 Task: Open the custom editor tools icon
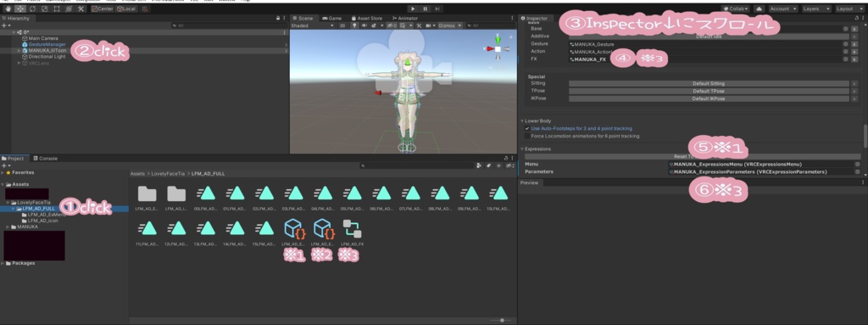click(81, 8)
